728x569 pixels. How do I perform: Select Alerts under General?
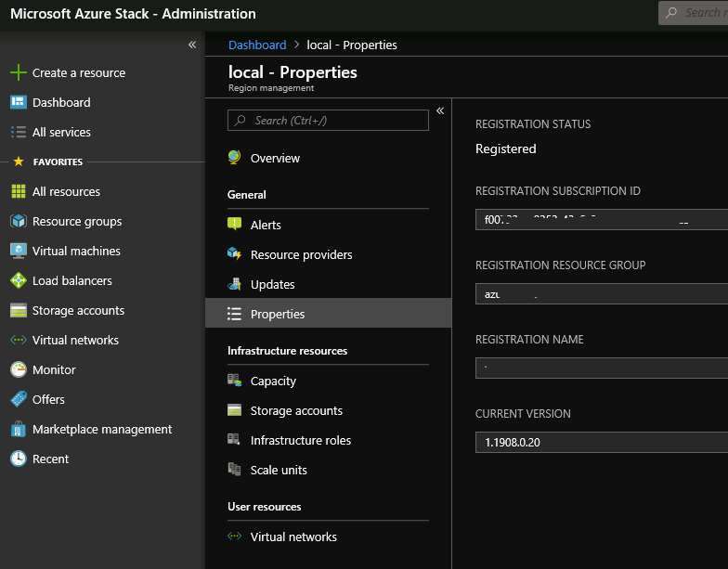click(x=266, y=225)
